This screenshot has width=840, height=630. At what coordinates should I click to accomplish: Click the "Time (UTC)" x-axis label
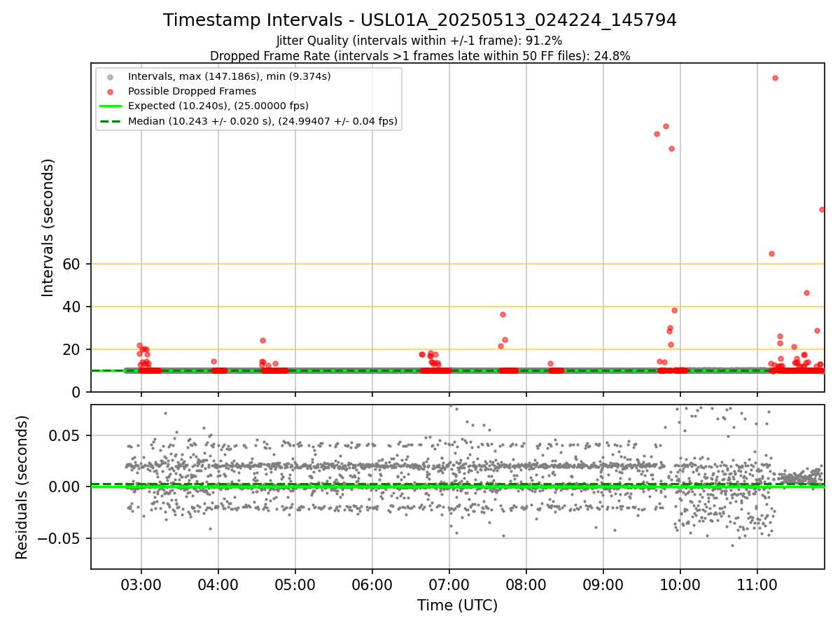point(458,605)
